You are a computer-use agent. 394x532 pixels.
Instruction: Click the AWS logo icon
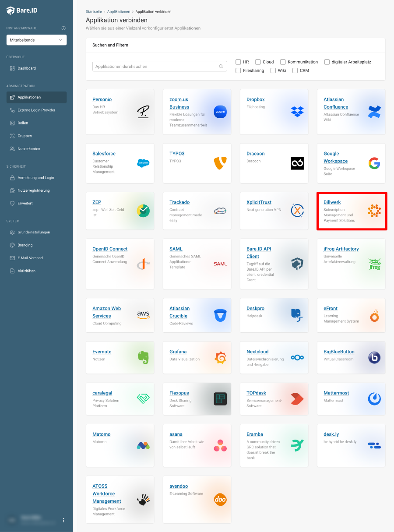143,315
